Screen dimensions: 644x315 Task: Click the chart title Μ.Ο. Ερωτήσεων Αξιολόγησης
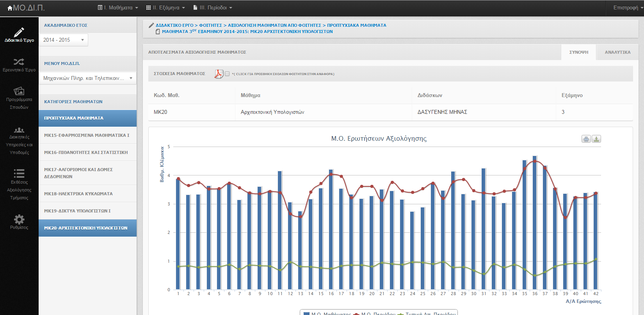pos(379,138)
